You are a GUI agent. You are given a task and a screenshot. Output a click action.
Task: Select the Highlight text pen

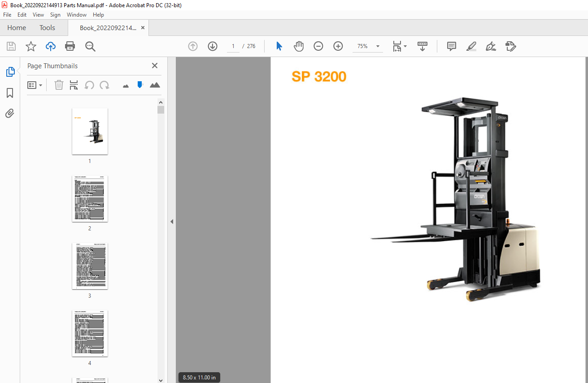point(471,46)
